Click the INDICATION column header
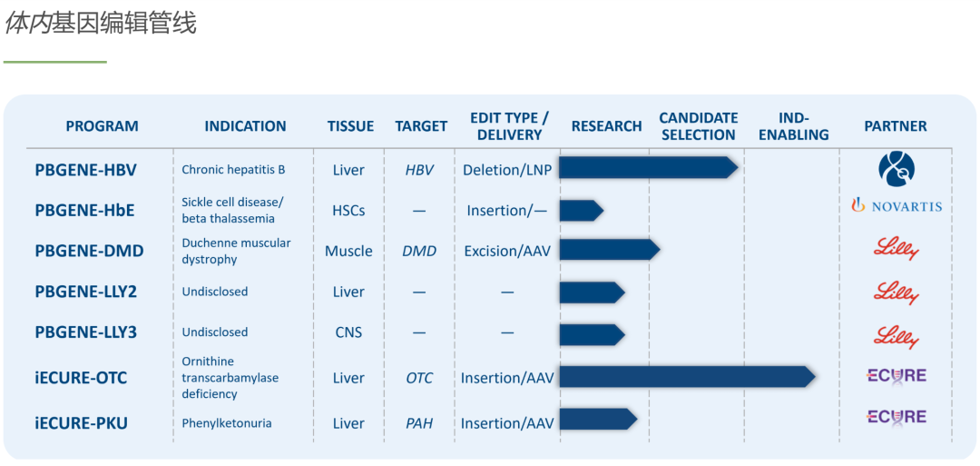980x466 pixels. [245, 125]
